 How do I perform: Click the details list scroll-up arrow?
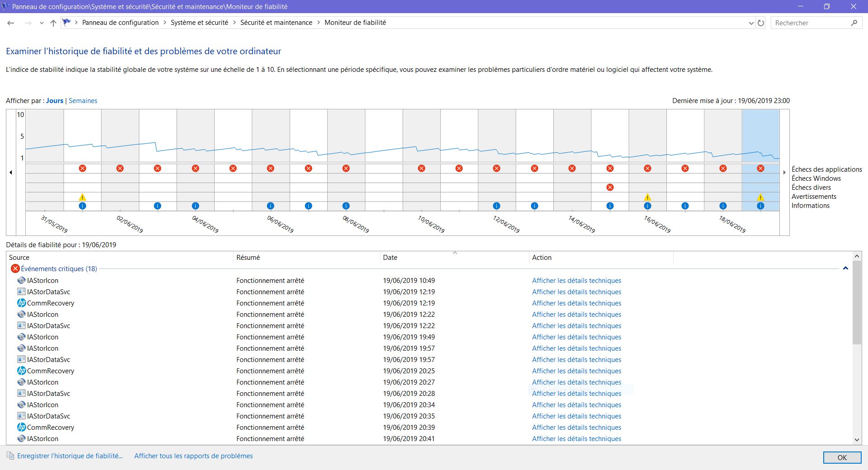click(857, 256)
